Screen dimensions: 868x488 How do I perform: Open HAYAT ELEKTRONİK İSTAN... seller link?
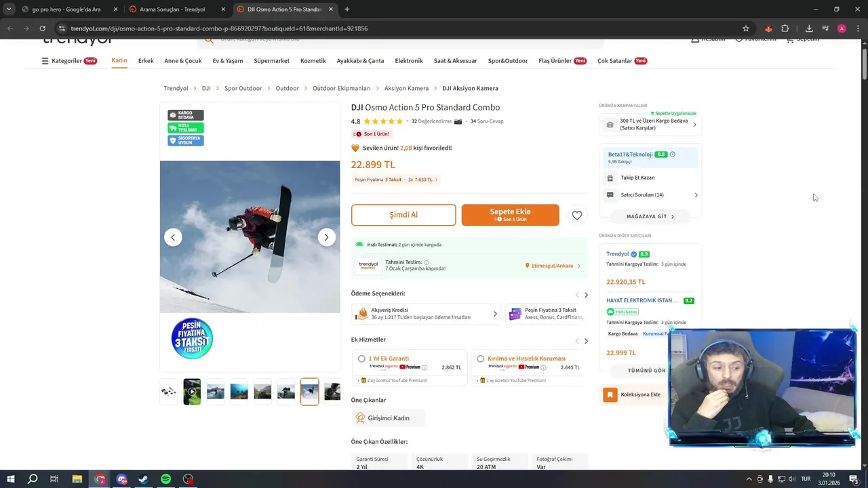[x=642, y=300]
